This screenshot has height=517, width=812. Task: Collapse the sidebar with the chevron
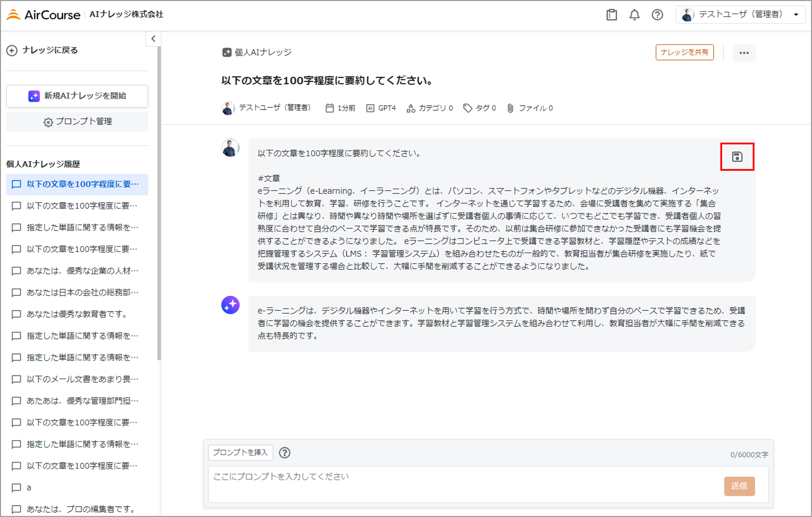(153, 38)
